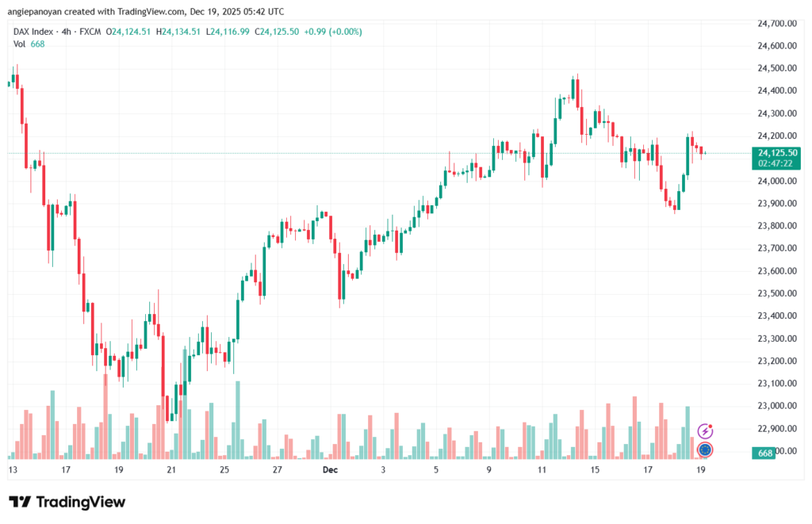The width and height of the screenshot is (812, 524).
Task: Click the TradingView logo at bottom left
Action: coord(67,502)
